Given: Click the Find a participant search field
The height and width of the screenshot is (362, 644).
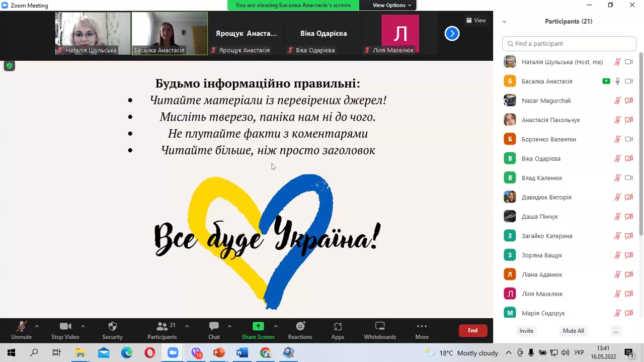Looking at the screenshot, I should [x=569, y=44].
